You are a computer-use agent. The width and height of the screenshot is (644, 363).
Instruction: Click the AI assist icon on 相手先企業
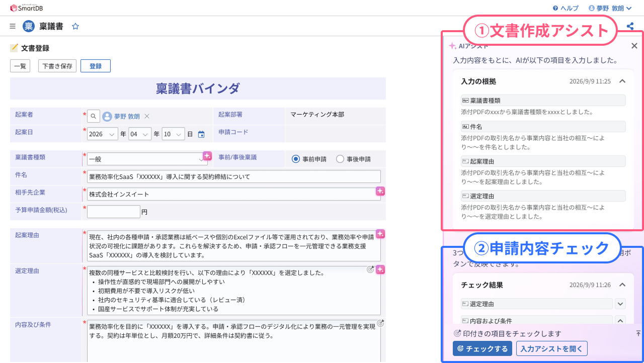pyautogui.click(x=380, y=191)
